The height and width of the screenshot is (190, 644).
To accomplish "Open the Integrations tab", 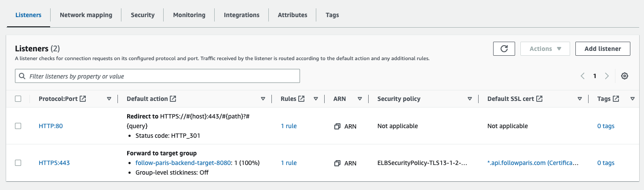I will pos(241,15).
